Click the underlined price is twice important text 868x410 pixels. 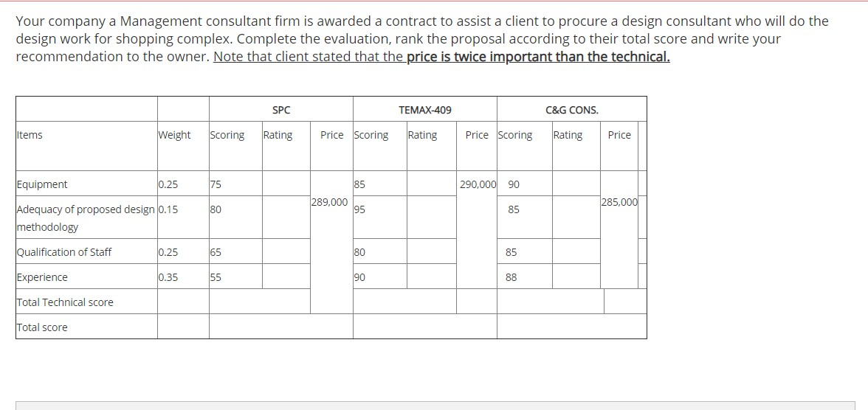pos(538,57)
